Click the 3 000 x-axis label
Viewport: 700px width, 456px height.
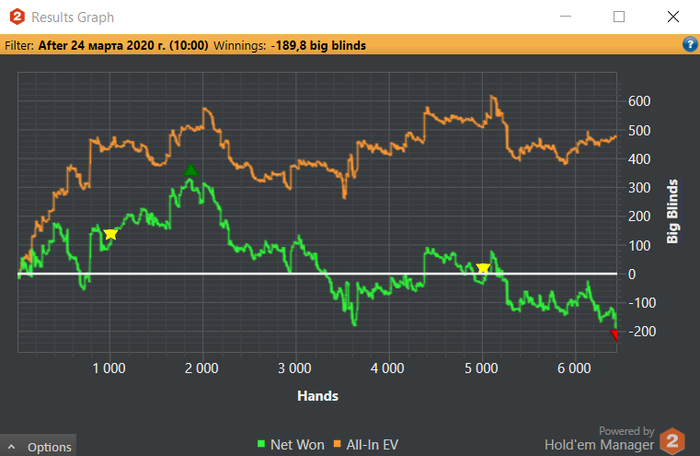pos(295,368)
